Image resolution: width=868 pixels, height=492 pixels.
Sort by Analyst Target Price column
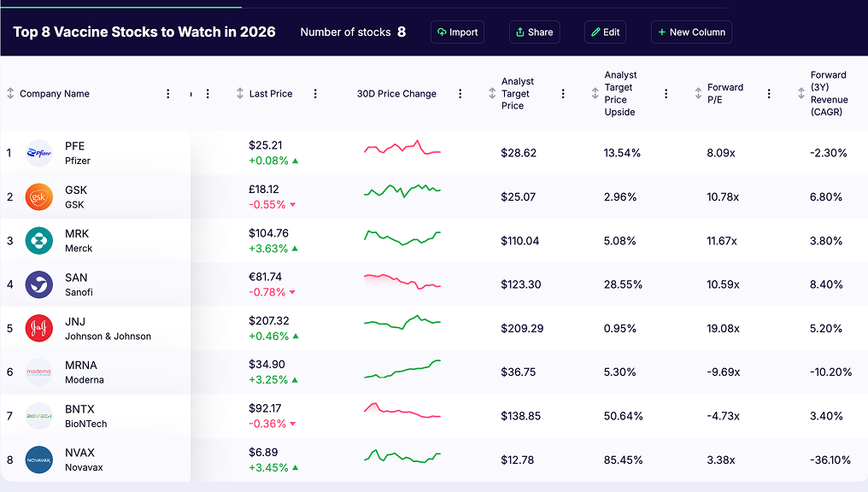click(492, 94)
